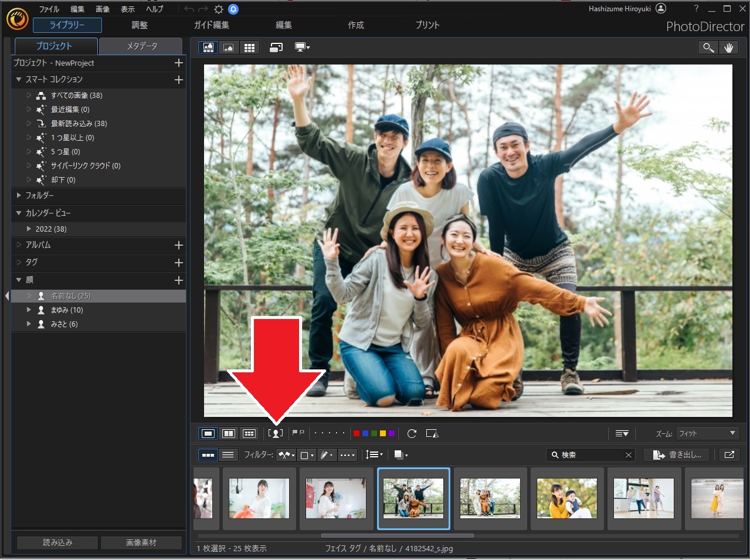Click the face tag detection icon
Image resolution: width=750 pixels, height=560 pixels.
pos(276,433)
